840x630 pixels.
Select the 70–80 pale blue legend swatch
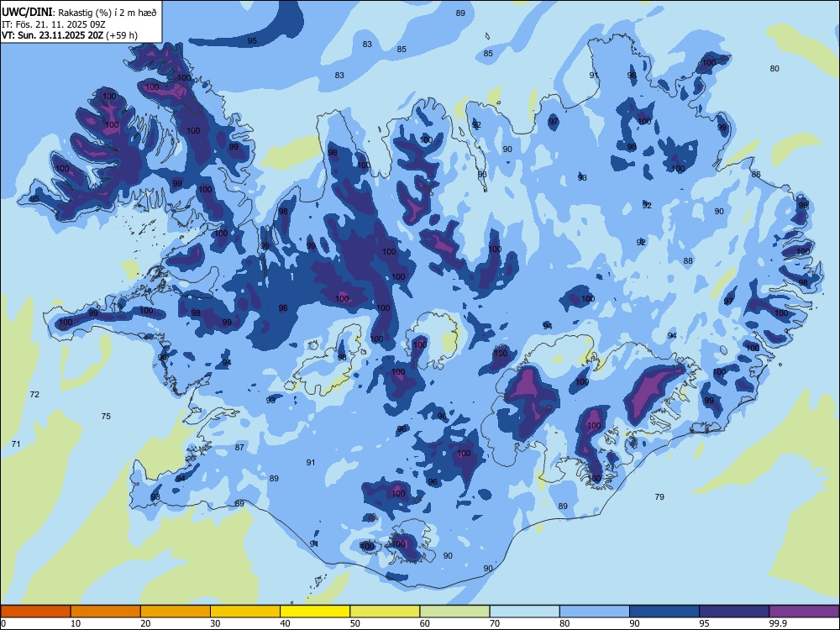[524, 612]
